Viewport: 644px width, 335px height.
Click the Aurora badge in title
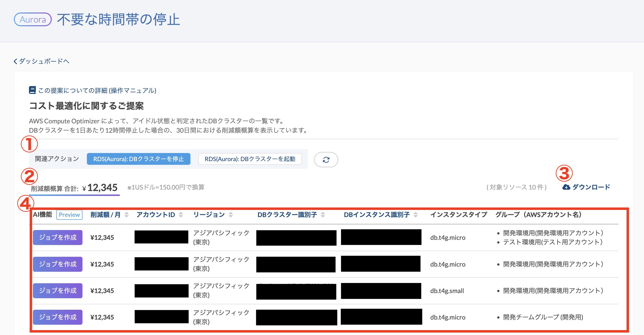pyautogui.click(x=33, y=19)
